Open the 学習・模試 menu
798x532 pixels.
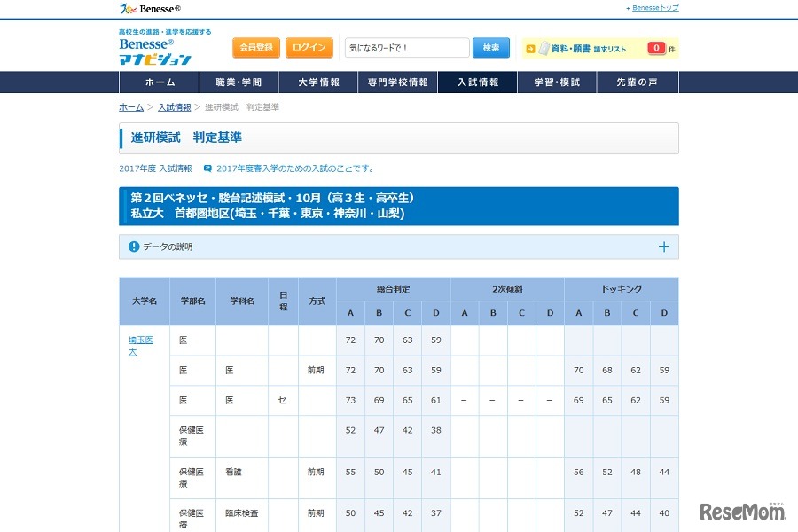click(x=557, y=81)
